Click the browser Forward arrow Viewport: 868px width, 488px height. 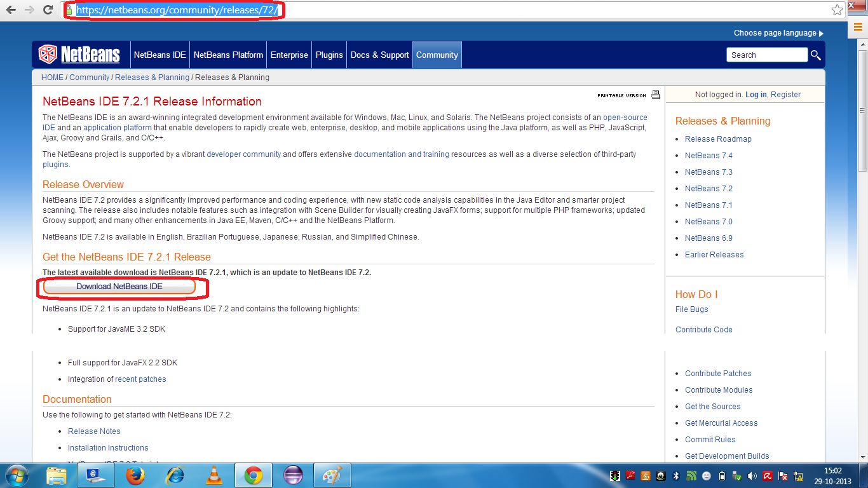[x=30, y=10]
